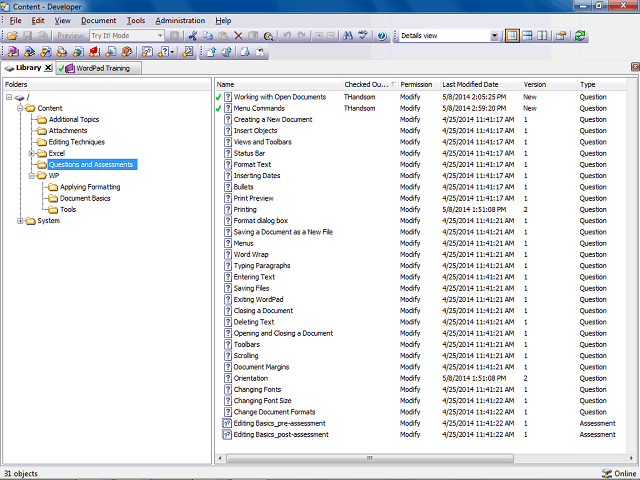This screenshot has height=480, width=640.
Task: Sort by the Type column header
Action: (602, 84)
